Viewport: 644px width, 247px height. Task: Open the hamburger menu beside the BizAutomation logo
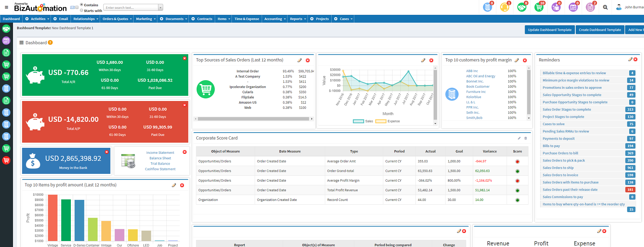tap(6, 7)
